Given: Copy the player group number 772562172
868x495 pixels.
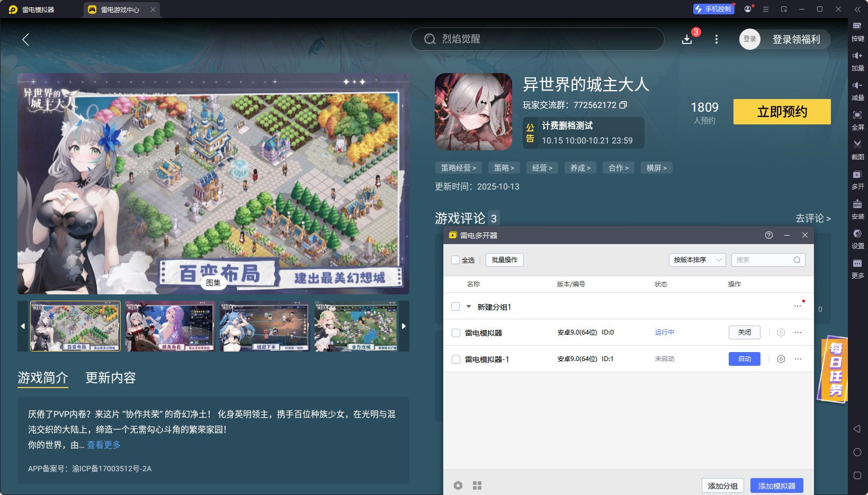Looking at the screenshot, I should click(x=623, y=105).
